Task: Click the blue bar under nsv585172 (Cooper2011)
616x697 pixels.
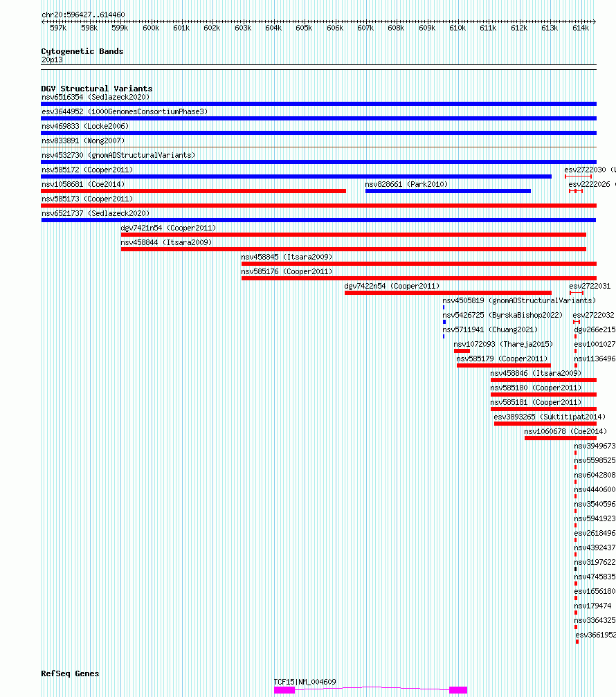Action: (x=296, y=176)
